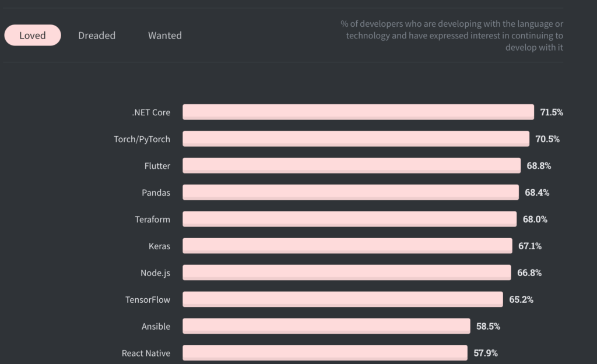Select the Loved tab
This screenshot has width=597, height=364.
33,36
